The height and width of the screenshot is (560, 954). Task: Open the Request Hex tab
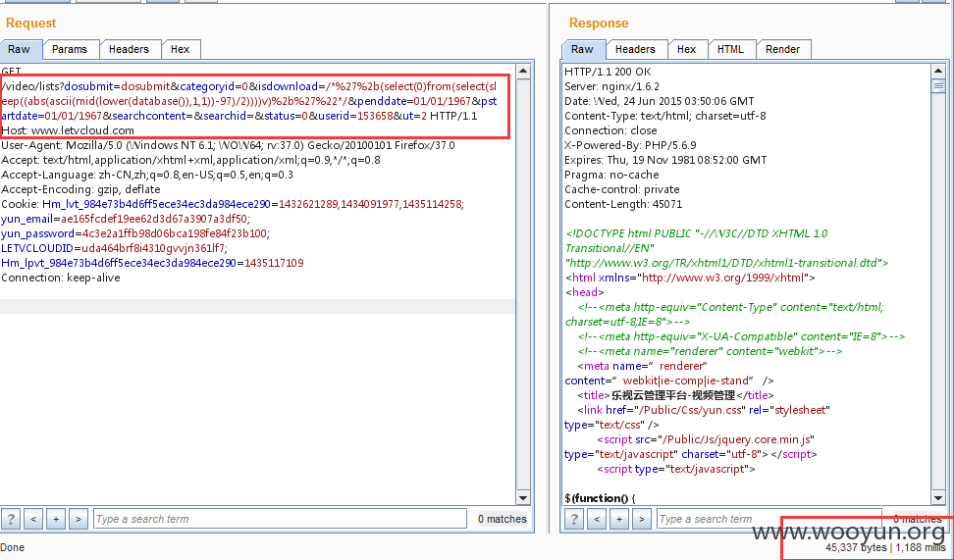click(x=180, y=49)
